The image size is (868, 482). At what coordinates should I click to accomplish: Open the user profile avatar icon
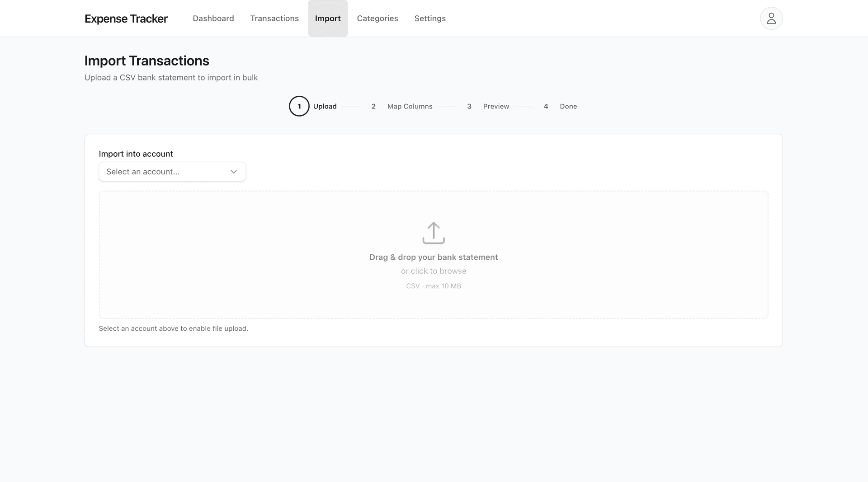[x=771, y=18]
